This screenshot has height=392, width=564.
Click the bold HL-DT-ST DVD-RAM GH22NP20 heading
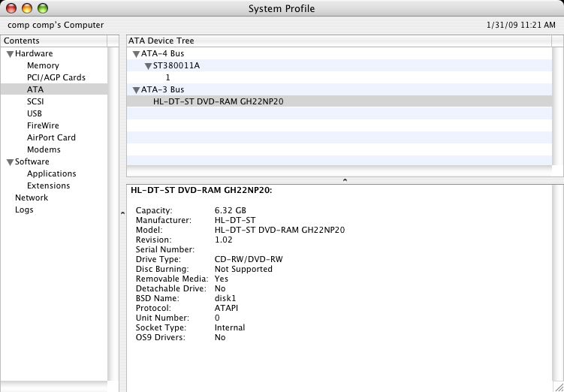click(201, 191)
